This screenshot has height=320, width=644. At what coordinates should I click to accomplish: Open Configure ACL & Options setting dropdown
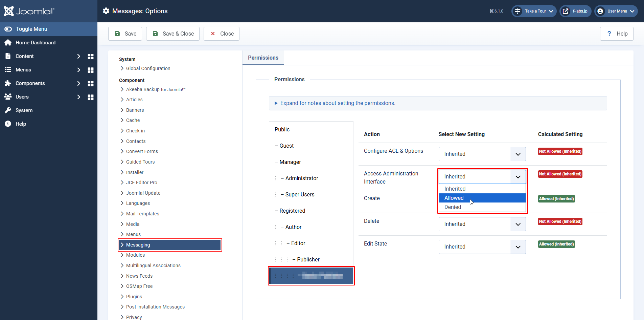click(x=482, y=154)
